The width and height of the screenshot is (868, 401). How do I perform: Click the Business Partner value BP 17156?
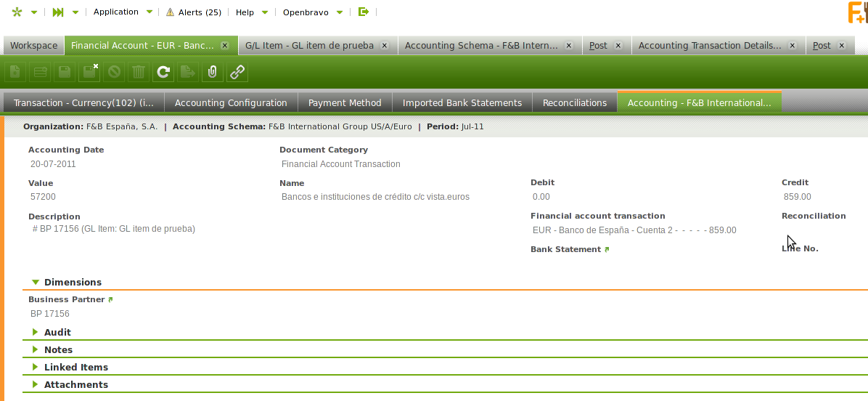point(50,314)
